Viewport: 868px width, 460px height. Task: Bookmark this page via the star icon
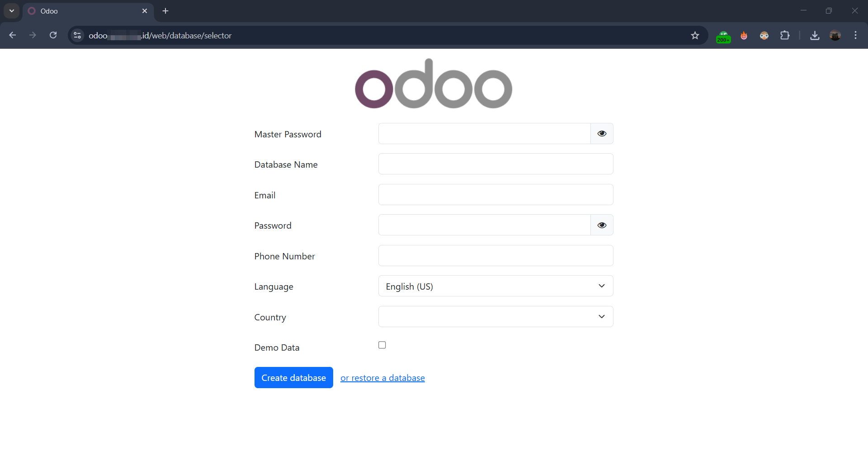(x=695, y=35)
